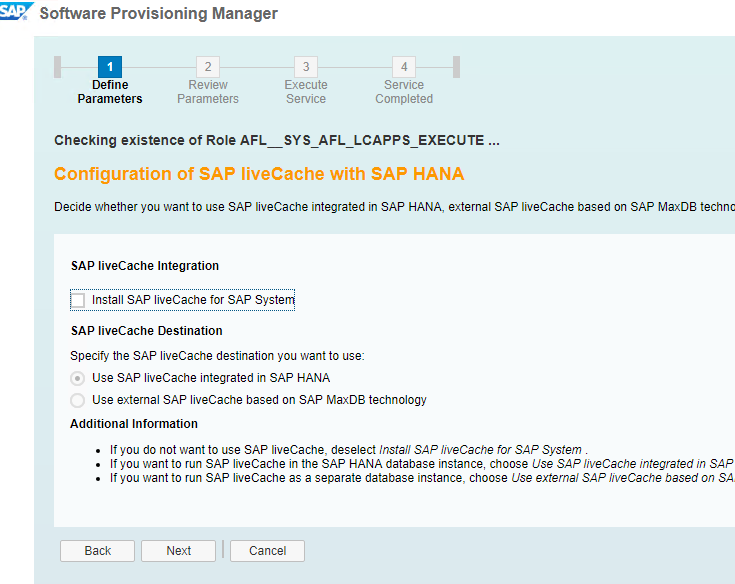Click 'Specify the SAP liveCache destination' text
The width and height of the screenshot is (735, 584).
point(217,356)
